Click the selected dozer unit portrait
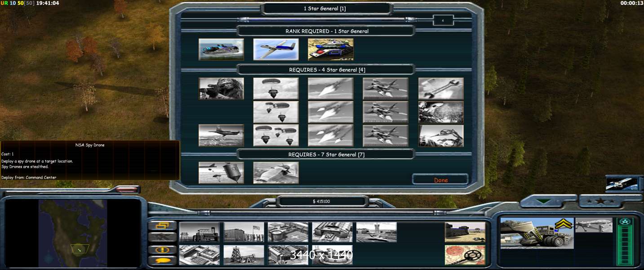Viewport: 644px width, 270px height. pyautogui.click(x=537, y=233)
